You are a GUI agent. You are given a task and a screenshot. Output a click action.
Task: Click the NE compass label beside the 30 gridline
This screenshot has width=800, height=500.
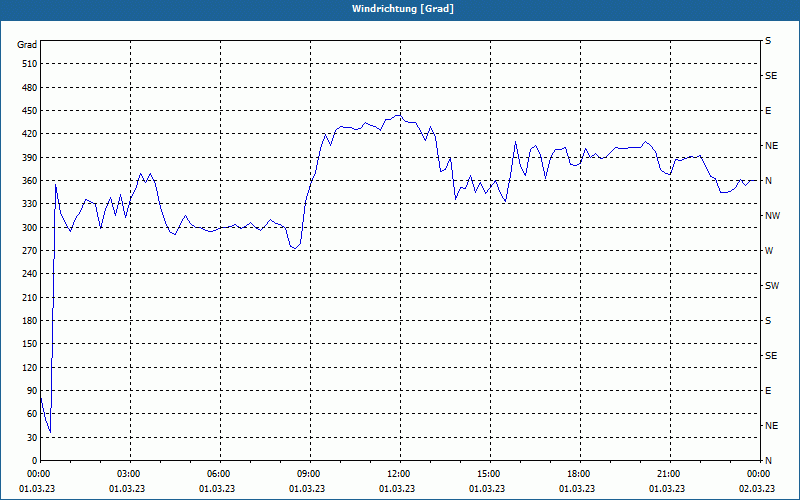point(771,426)
